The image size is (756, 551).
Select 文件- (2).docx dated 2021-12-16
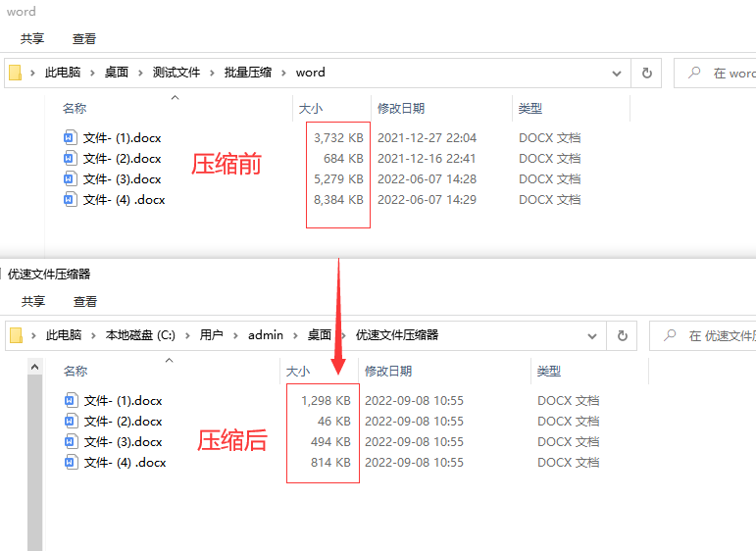pos(122,159)
